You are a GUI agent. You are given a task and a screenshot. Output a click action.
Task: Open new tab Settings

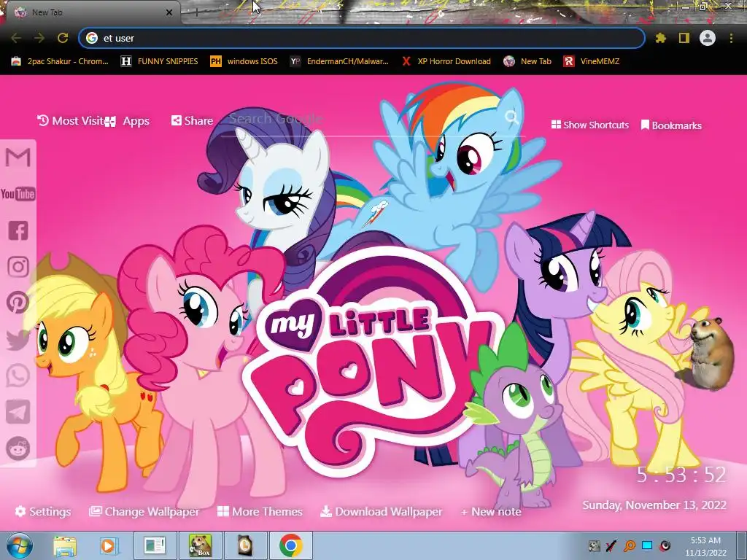[43, 511]
